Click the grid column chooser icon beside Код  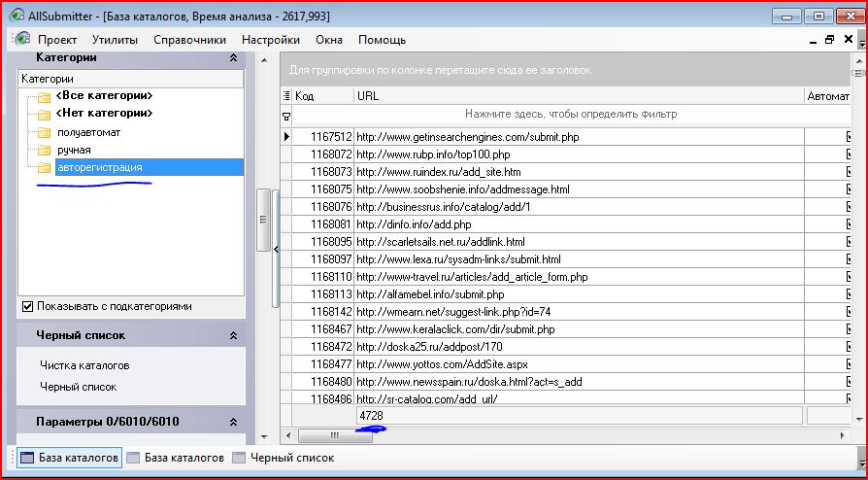coord(286,96)
